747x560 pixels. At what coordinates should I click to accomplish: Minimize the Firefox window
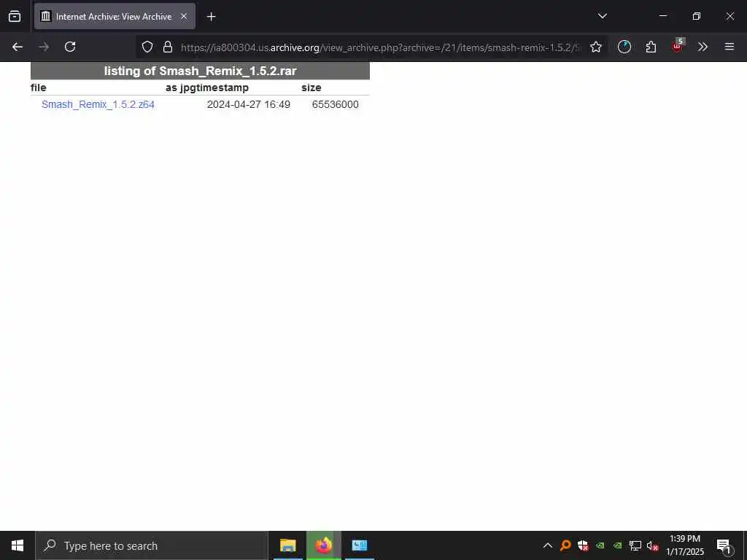tap(662, 16)
